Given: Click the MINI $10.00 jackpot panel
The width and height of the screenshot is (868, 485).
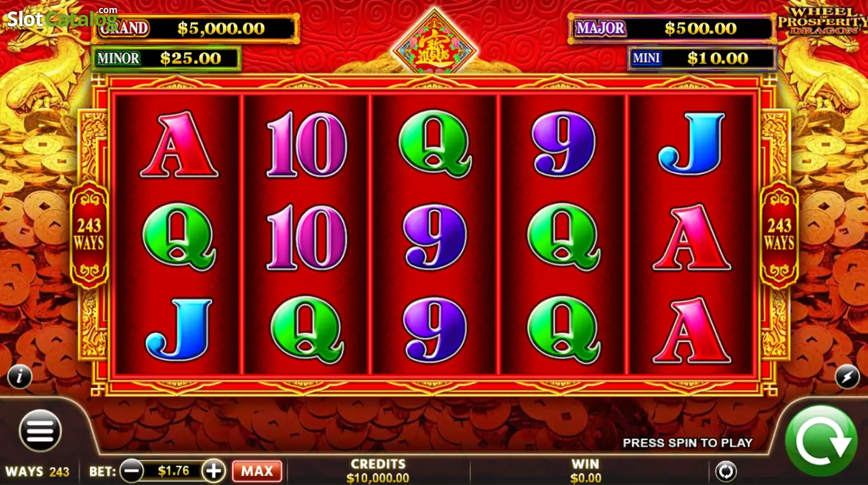Looking at the screenshot, I should click(x=702, y=58).
